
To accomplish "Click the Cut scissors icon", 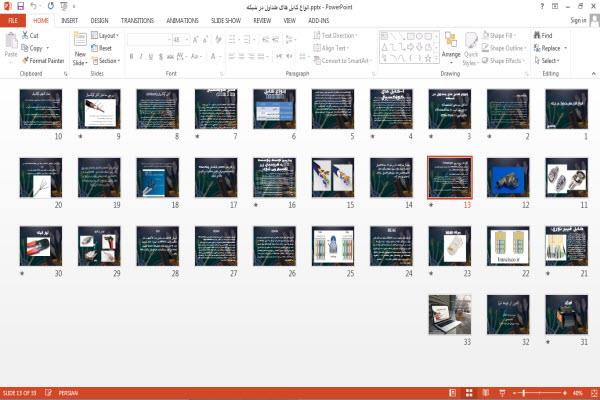I will (25, 35).
